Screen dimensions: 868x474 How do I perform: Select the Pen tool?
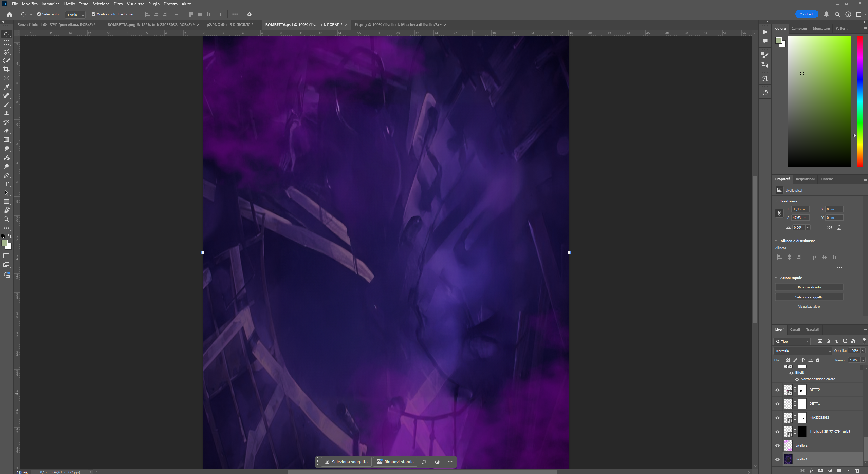[x=6, y=175]
